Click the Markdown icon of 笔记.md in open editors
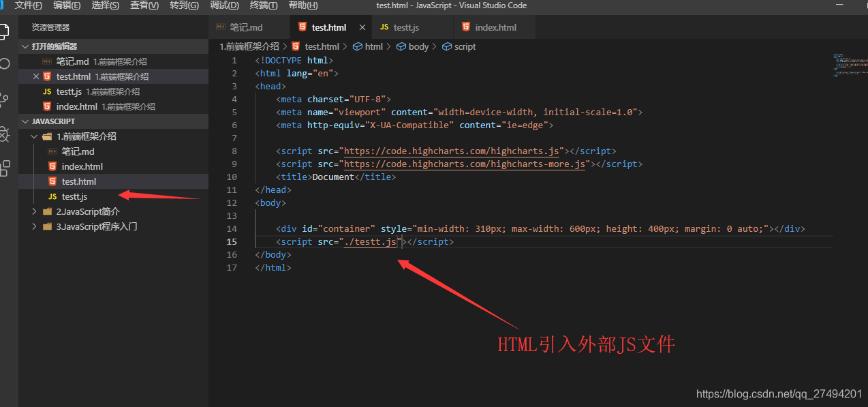Screen dimensions: 868x407 point(47,61)
